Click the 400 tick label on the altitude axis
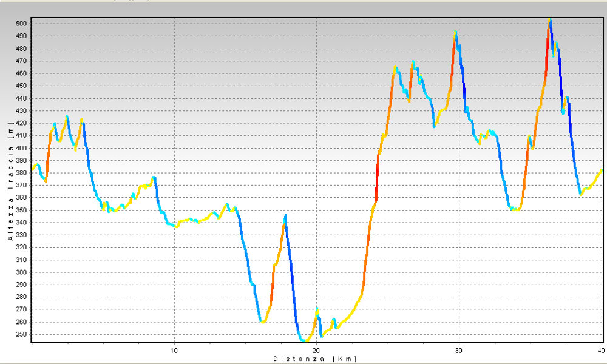Image resolution: width=607 pixels, height=364 pixels. 21,148
